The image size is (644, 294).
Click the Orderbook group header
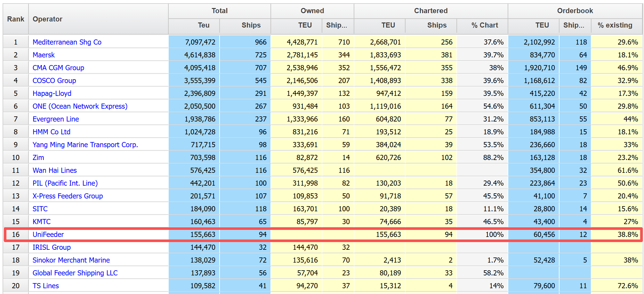click(575, 11)
